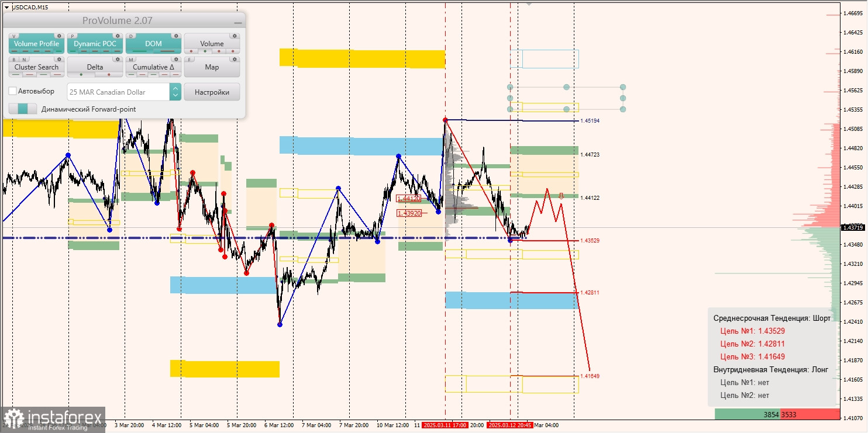Screen dimensions: 868x433
Task: Click the 5 Mar 04:00 time axis label
Action: pyautogui.click(x=204, y=425)
